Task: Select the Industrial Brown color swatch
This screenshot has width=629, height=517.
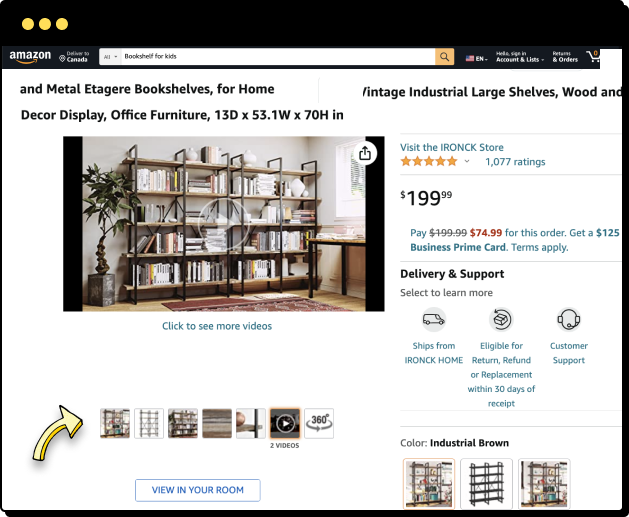Action: click(429, 484)
